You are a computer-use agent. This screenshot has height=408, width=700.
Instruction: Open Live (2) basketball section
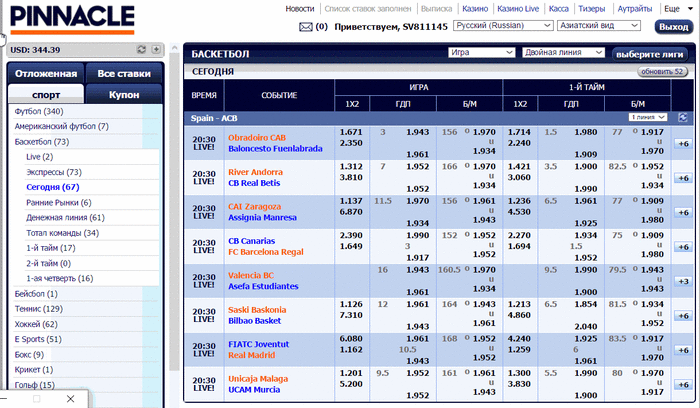pos(39,157)
